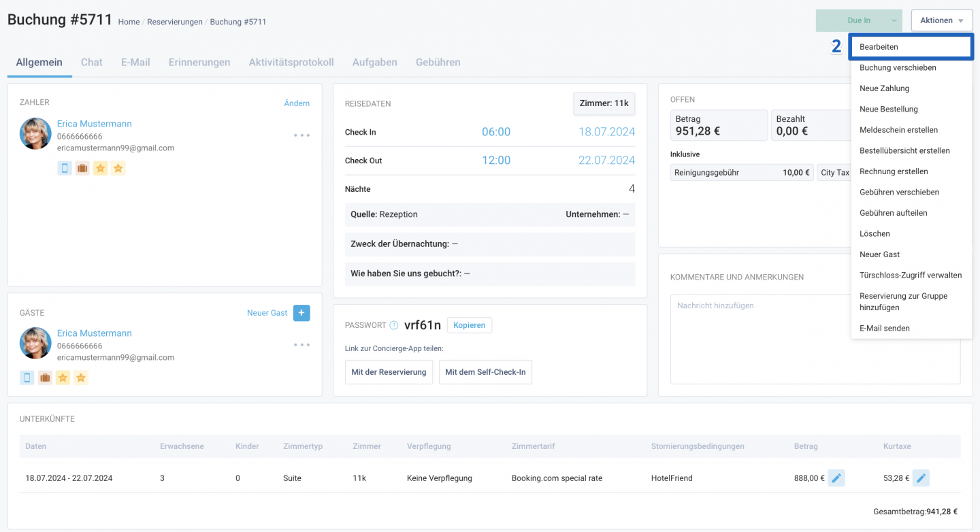Click the briefcase icon in Gäste card
Viewport: 980px width, 532px height.
[x=45, y=378]
